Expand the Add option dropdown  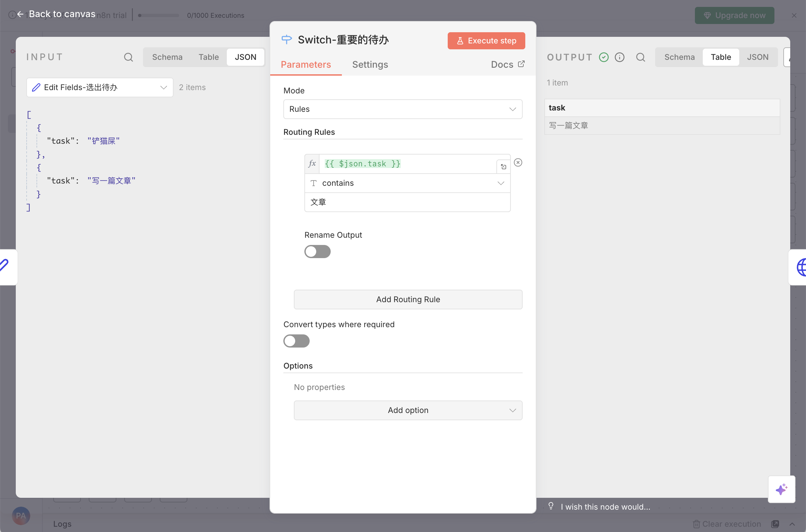pos(408,410)
